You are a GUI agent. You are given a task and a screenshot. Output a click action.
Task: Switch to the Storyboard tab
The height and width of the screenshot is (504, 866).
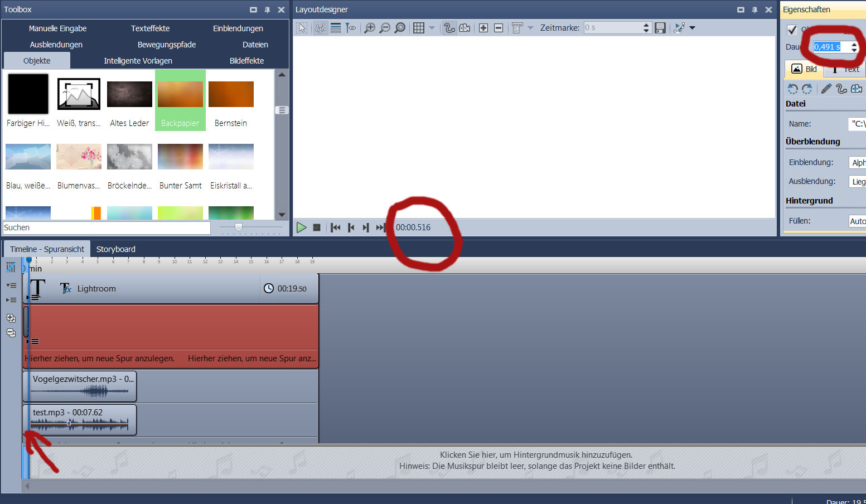pyautogui.click(x=115, y=249)
